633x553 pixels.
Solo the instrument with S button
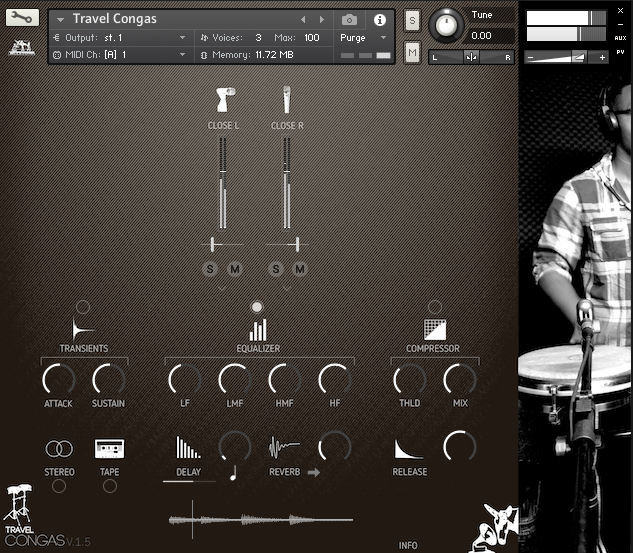coord(412,20)
